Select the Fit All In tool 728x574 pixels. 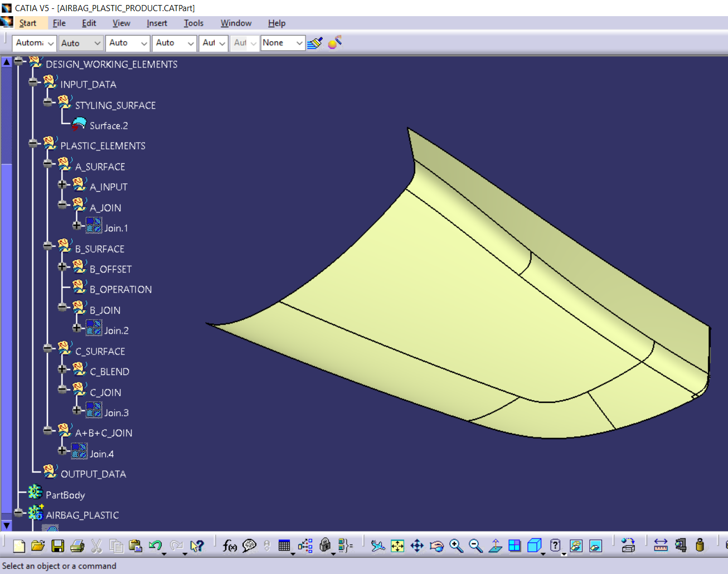pos(397,546)
